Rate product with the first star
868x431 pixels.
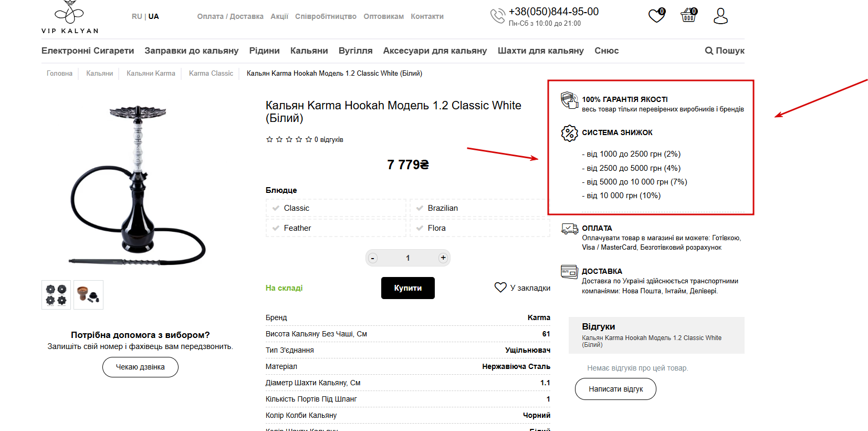point(269,139)
